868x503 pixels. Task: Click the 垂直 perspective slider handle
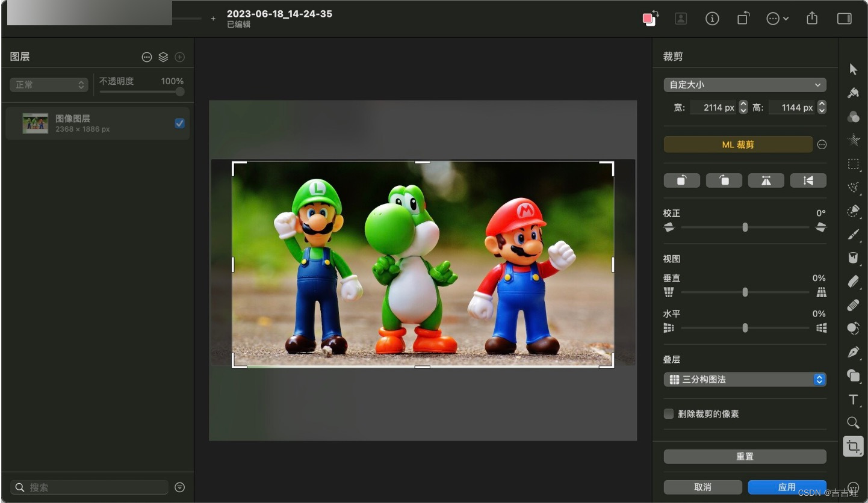coord(745,292)
